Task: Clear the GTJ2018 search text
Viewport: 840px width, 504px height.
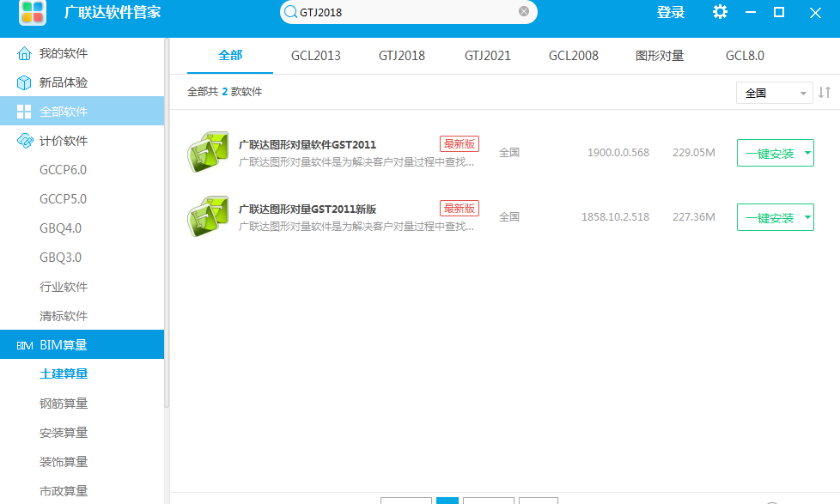Action: [x=524, y=11]
